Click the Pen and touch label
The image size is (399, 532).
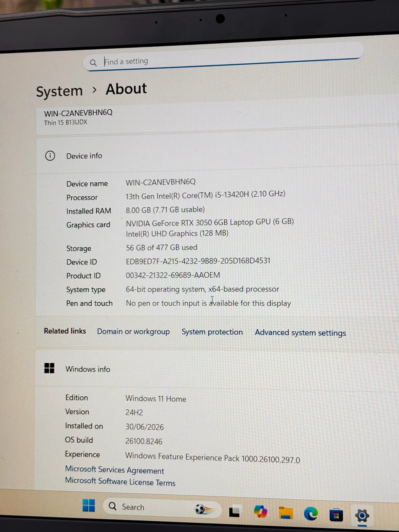pyautogui.click(x=89, y=303)
